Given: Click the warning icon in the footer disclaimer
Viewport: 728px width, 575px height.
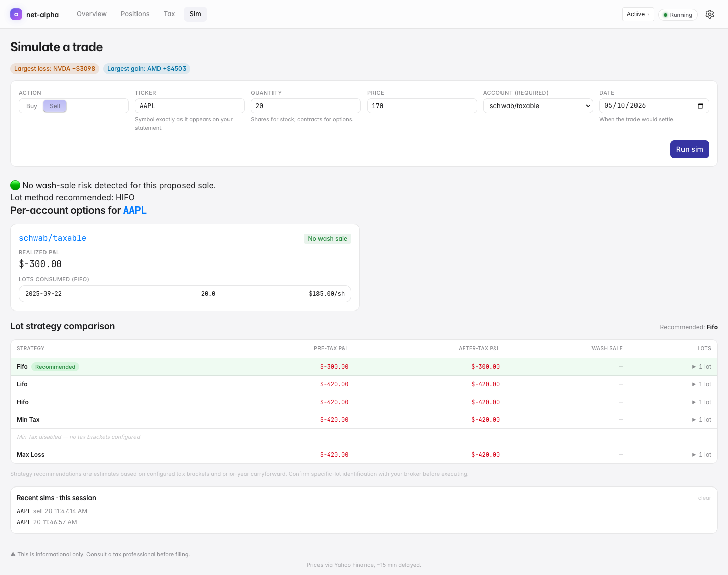Looking at the screenshot, I should point(13,554).
